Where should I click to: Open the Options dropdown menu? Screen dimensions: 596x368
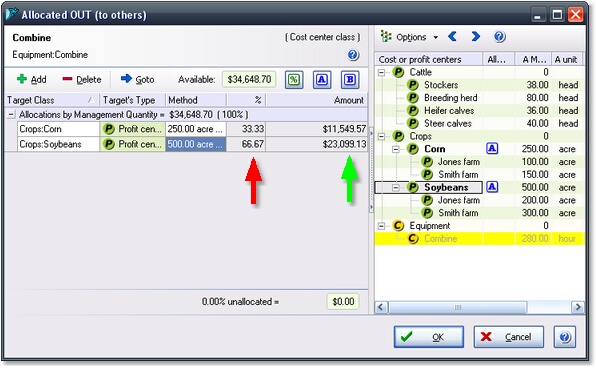pyautogui.click(x=410, y=37)
